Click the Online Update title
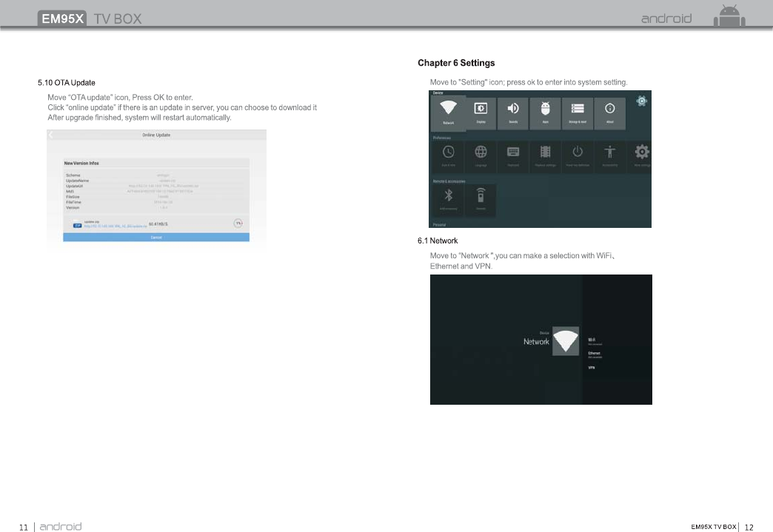This screenshot has width=773, height=532. 156,135
